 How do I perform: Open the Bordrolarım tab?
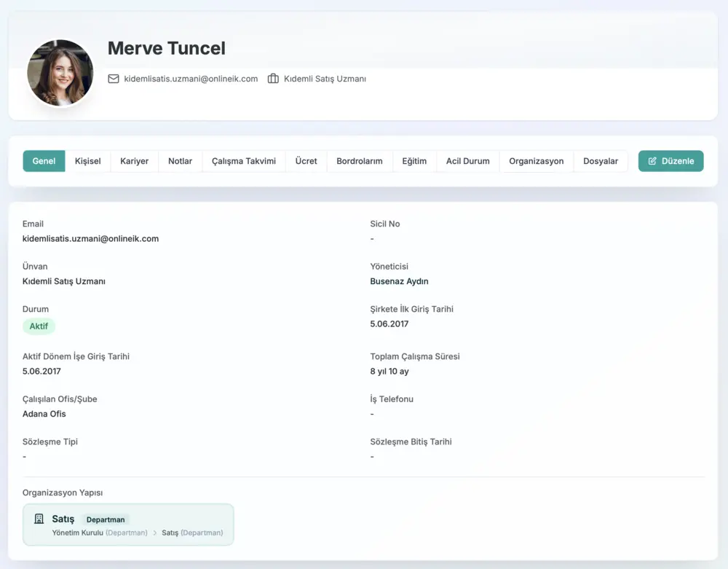(359, 161)
